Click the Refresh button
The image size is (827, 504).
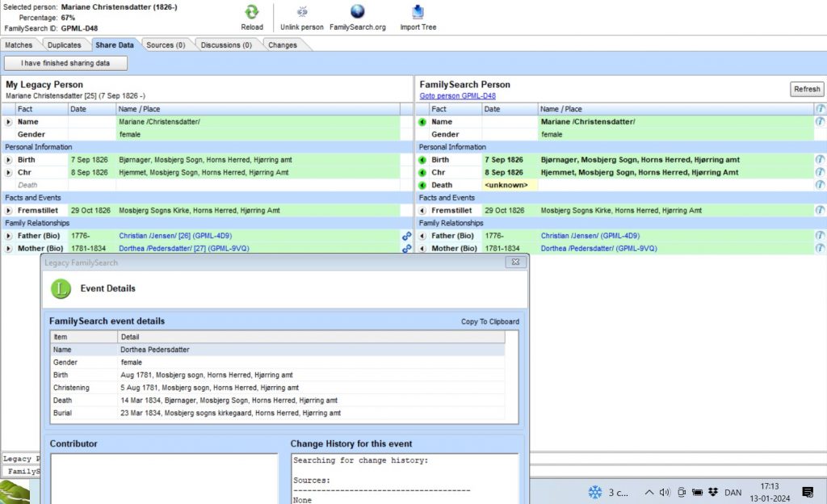pyautogui.click(x=807, y=89)
